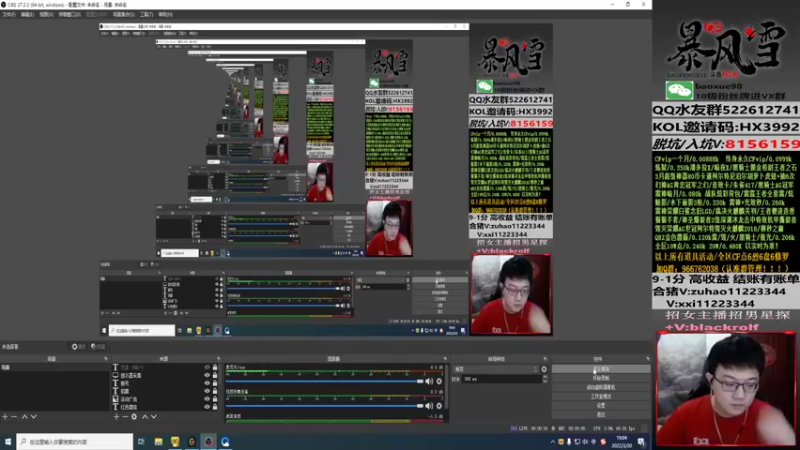Viewport: 800px width, 450px height.
Task: Toggle visibility of last text source
Action: click(x=207, y=407)
